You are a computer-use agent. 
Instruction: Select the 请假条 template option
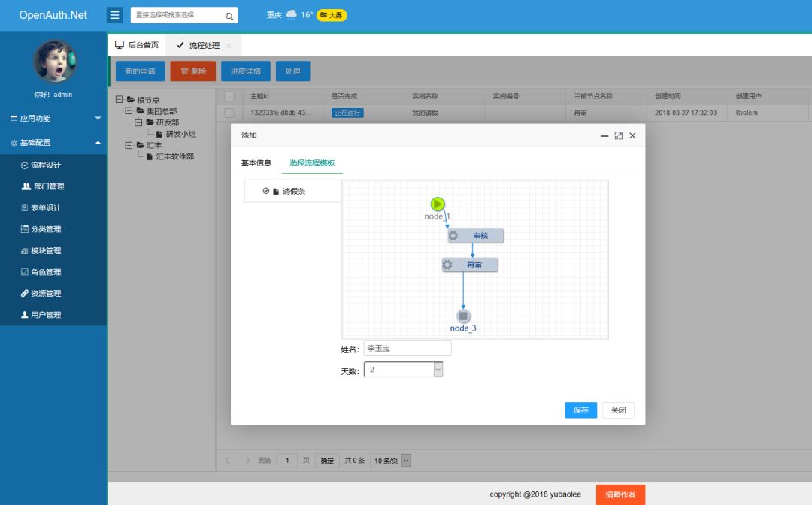[x=292, y=191]
